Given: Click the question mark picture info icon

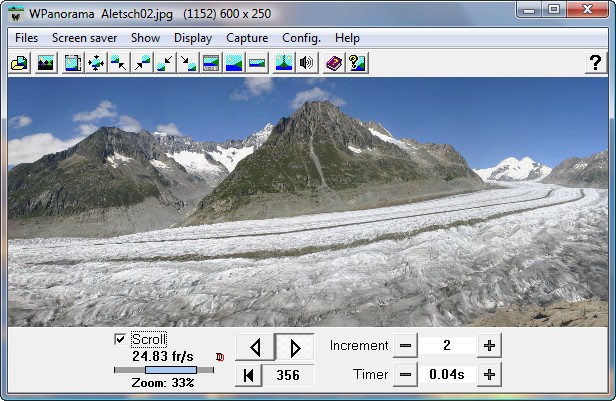Looking at the screenshot, I should click(x=357, y=63).
